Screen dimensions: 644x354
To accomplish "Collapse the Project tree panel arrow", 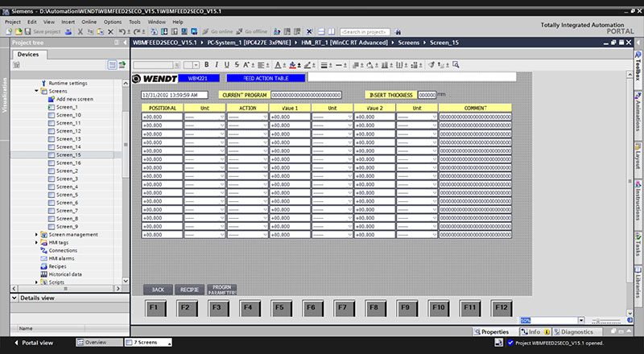I will pos(125,43).
